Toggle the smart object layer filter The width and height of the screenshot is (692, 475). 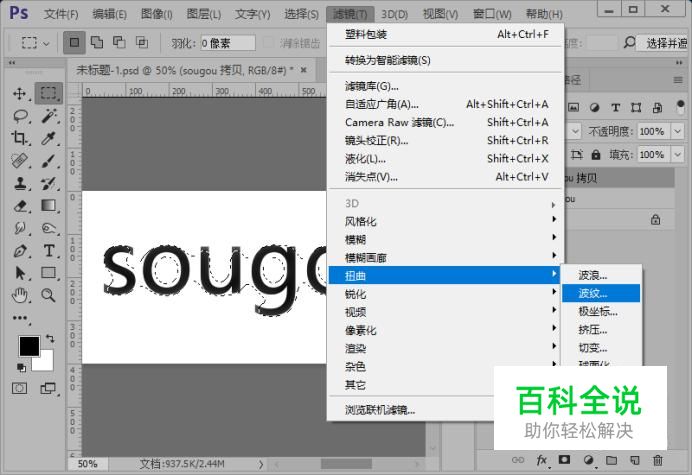[x=657, y=107]
